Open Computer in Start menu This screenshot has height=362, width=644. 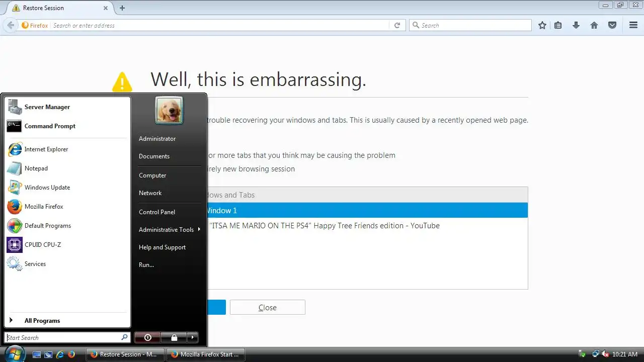(169, 175)
